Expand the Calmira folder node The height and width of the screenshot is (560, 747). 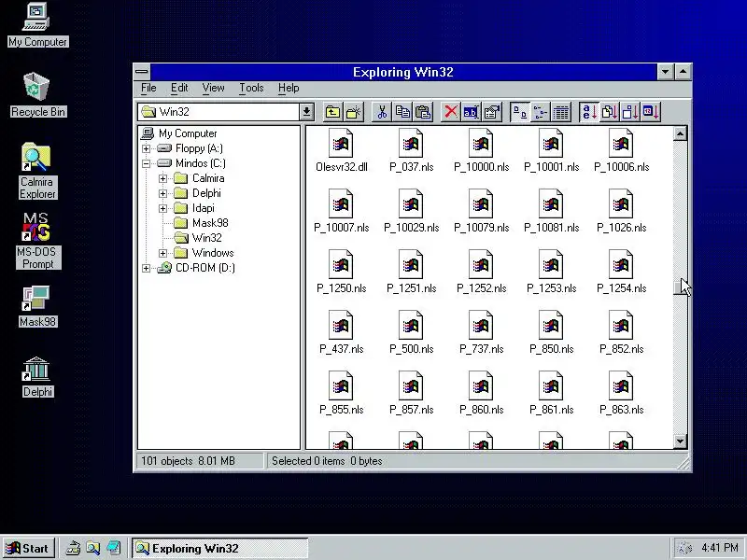162,178
